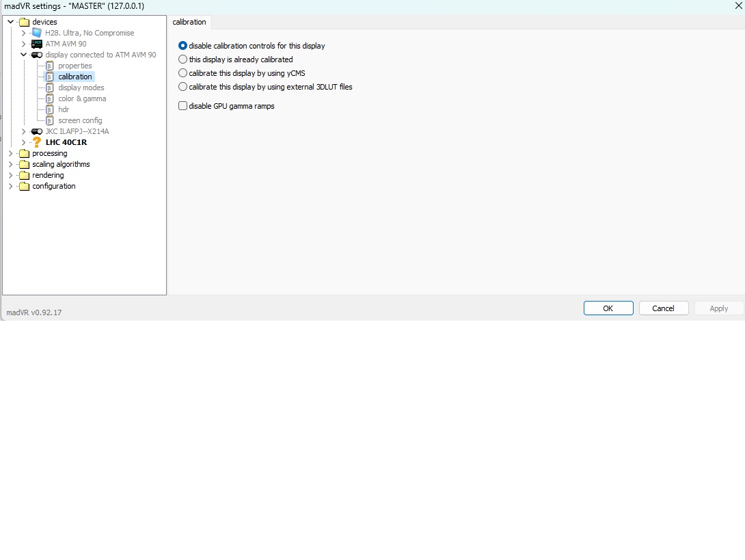745x560 pixels.
Task: Click the screen config page icon
Action: (x=50, y=120)
